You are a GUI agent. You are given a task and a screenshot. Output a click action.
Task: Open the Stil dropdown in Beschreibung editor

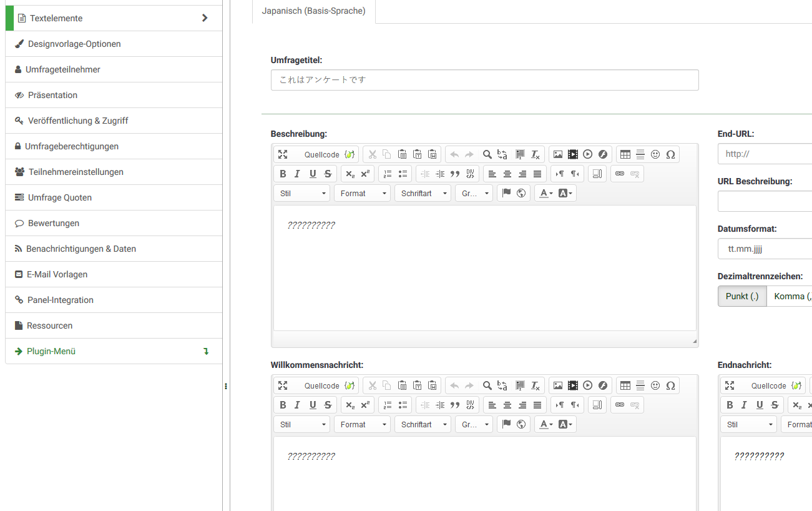tap(302, 194)
